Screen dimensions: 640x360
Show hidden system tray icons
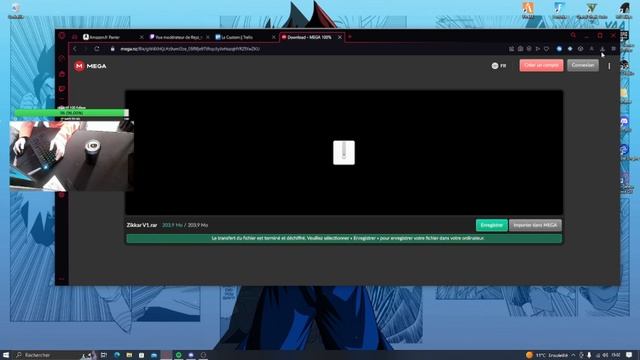click(x=573, y=355)
